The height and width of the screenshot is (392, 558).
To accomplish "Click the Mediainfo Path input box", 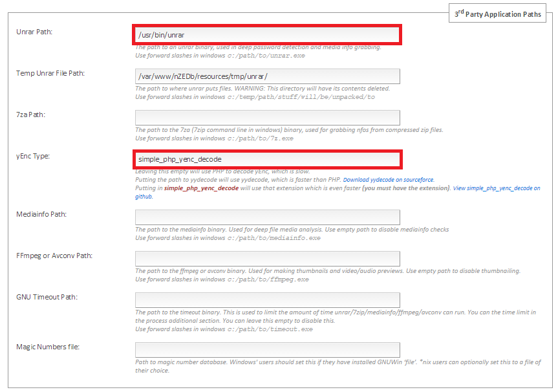I will (267, 217).
